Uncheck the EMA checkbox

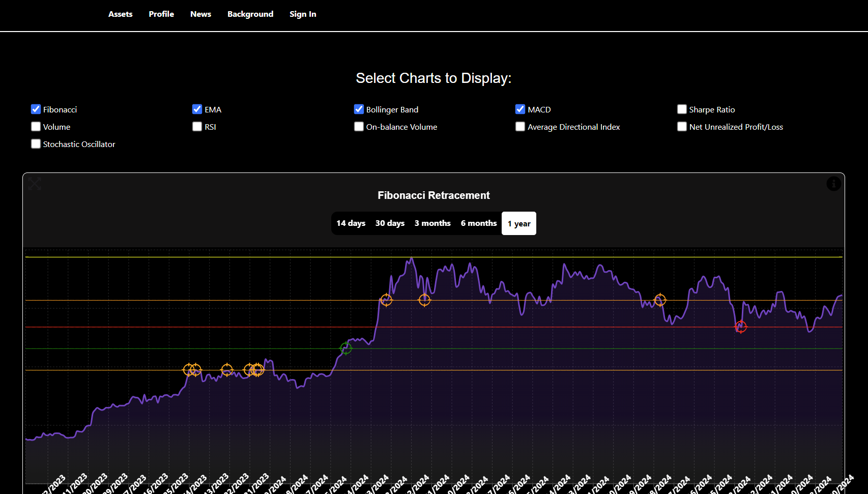197,109
